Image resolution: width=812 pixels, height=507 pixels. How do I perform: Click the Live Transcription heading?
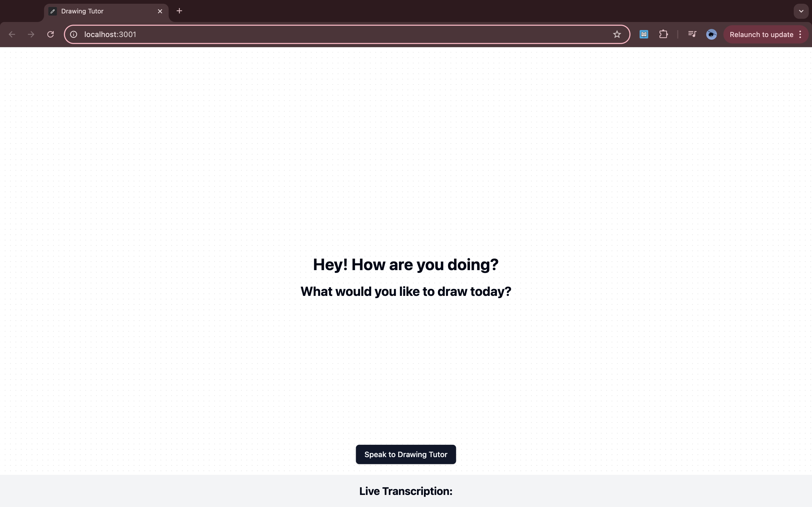[406, 491]
